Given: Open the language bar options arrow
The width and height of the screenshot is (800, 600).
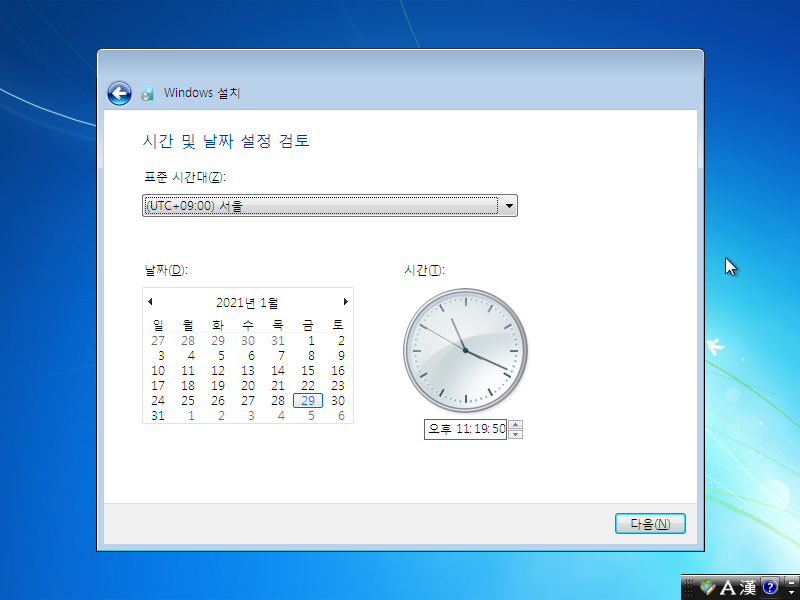Looking at the screenshot, I should tap(791, 592).
